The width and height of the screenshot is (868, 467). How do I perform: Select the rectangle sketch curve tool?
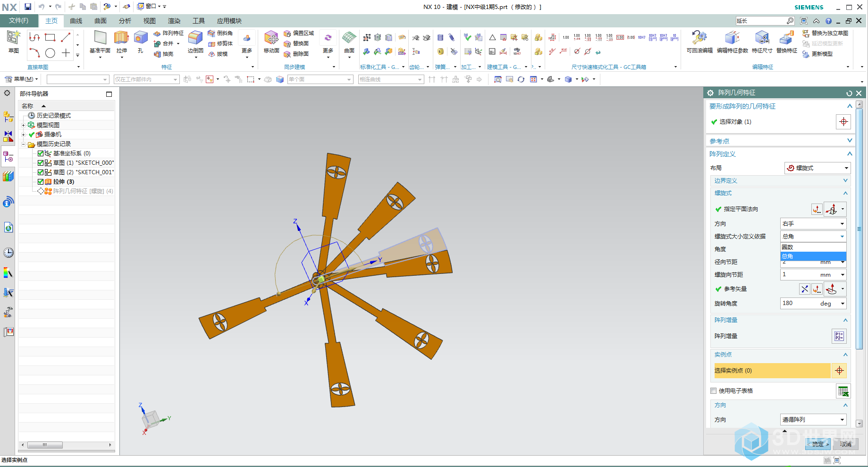coord(50,37)
